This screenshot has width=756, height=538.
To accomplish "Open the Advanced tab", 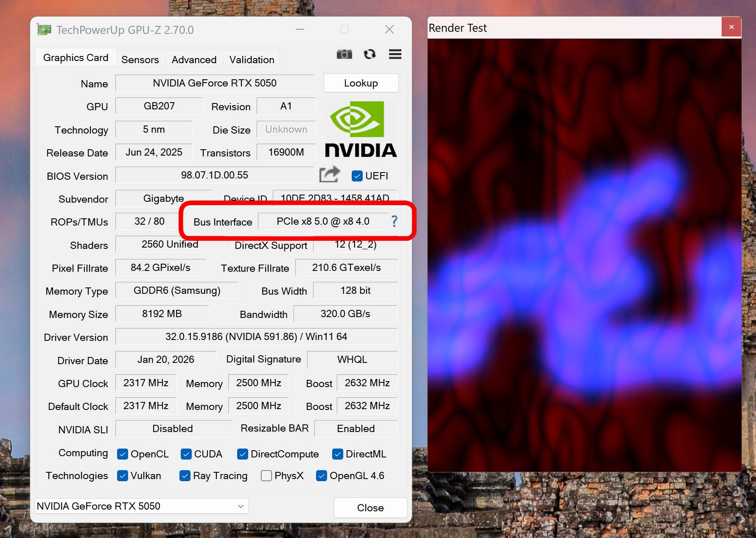I will point(194,59).
